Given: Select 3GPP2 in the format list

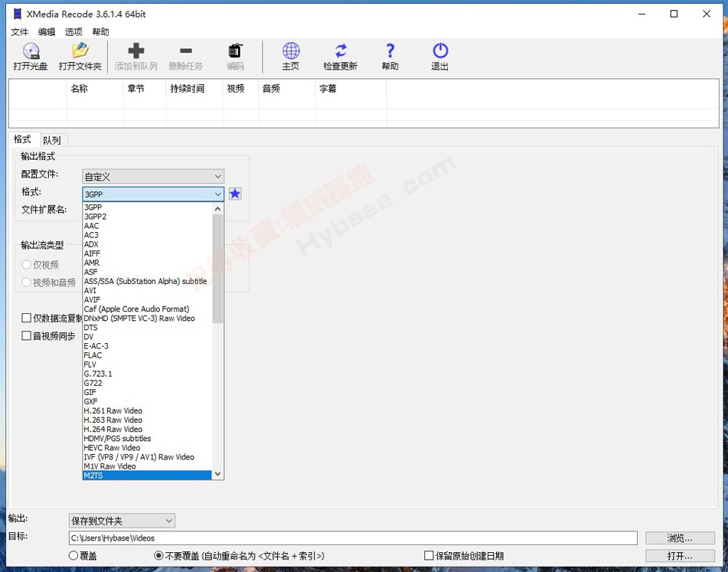Looking at the screenshot, I should tap(147, 217).
